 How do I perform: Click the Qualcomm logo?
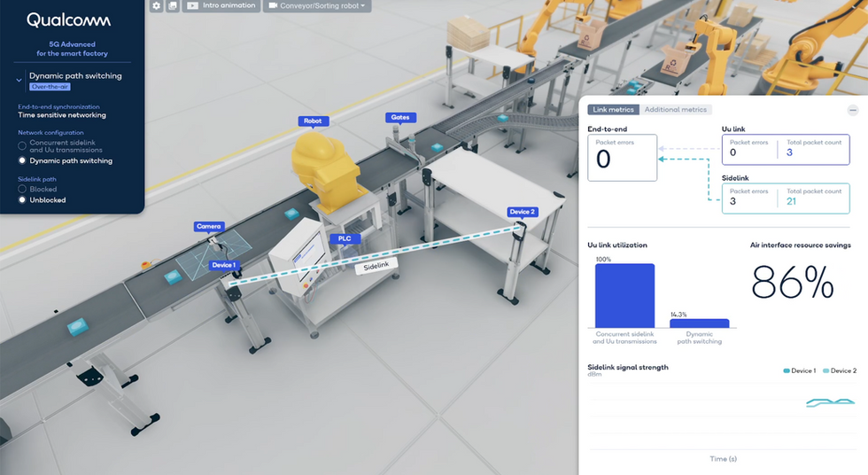69,20
